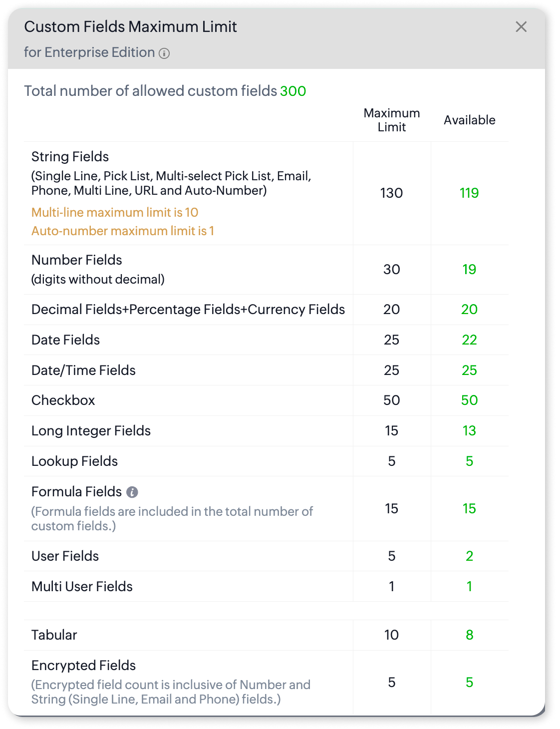
Task: Click the Auto-number maximum limit note
Action: [x=123, y=231]
